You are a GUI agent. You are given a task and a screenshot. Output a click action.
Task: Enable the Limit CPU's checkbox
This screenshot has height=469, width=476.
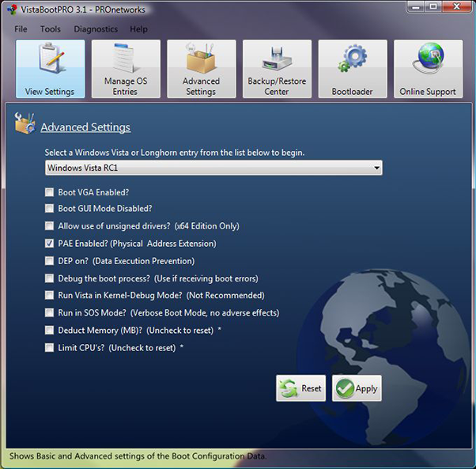coord(49,347)
